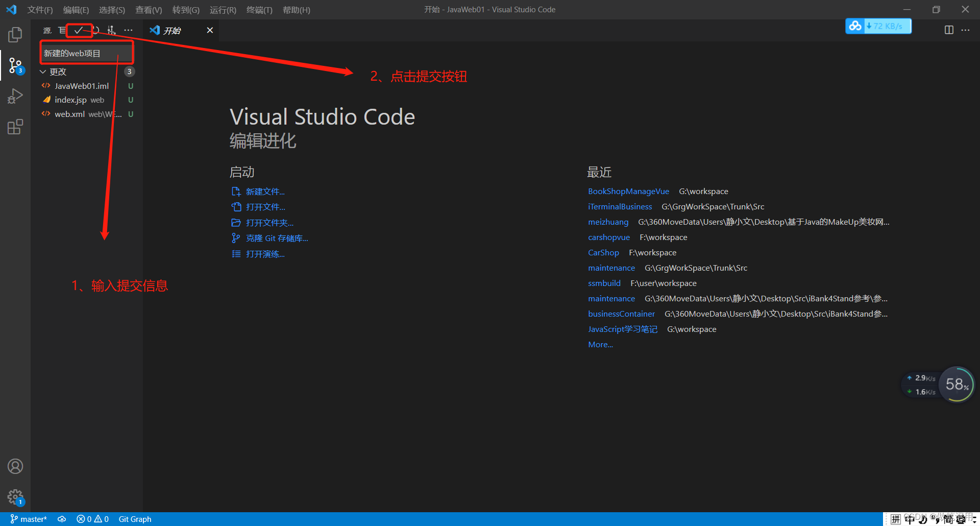Publish changes via cloud sync icon in status bar
980x526 pixels.
tap(62, 519)
